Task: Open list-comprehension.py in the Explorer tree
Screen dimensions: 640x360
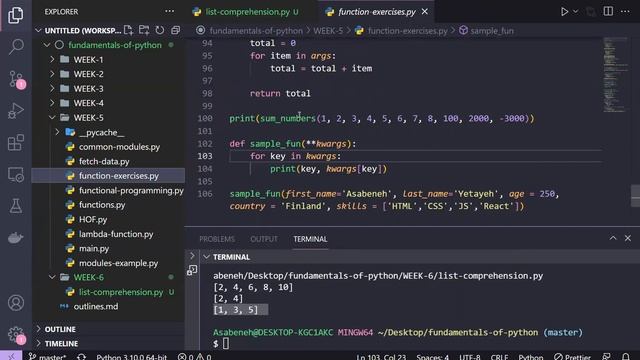Action: pos(121,292)
